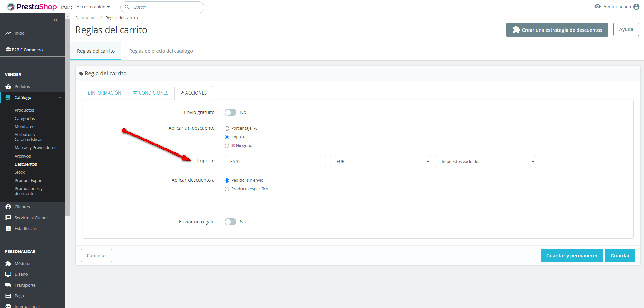Choose the Producto específico radio option
This screenshot has width=644, height=308.
[227, 189]
